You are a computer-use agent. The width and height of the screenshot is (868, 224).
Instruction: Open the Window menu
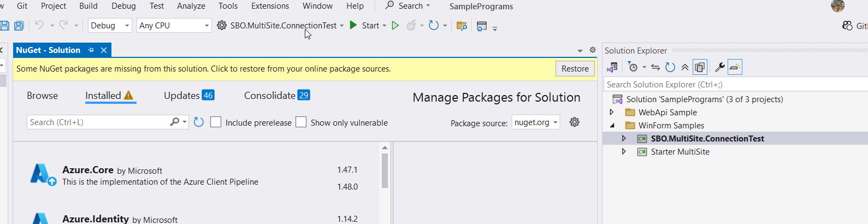tap(318, 6)
